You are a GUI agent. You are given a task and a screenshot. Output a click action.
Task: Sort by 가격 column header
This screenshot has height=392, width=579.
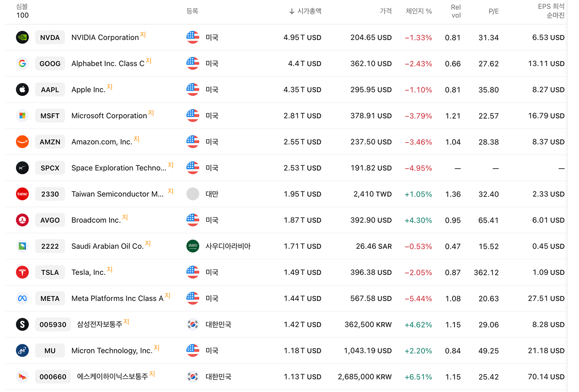386,11
